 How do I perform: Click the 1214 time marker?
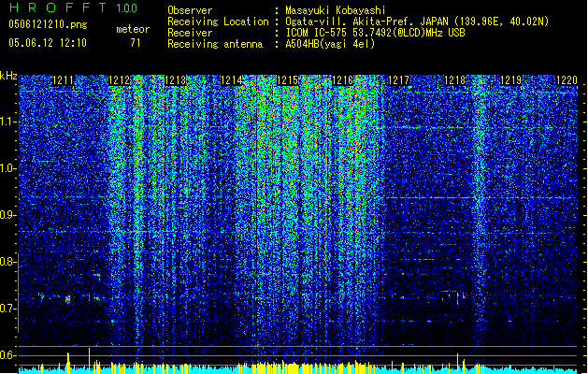pos(232,80)
